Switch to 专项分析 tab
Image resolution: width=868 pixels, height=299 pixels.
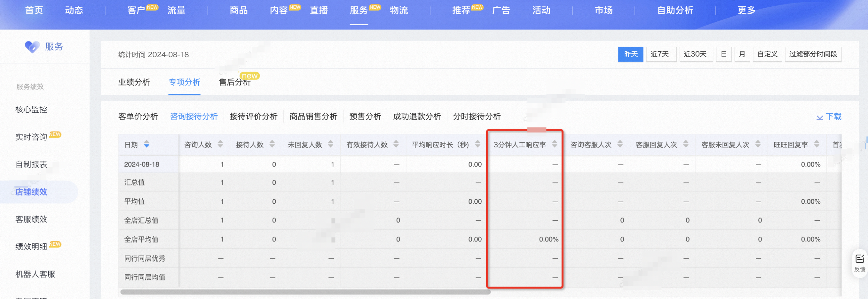(x=184, y=82)
